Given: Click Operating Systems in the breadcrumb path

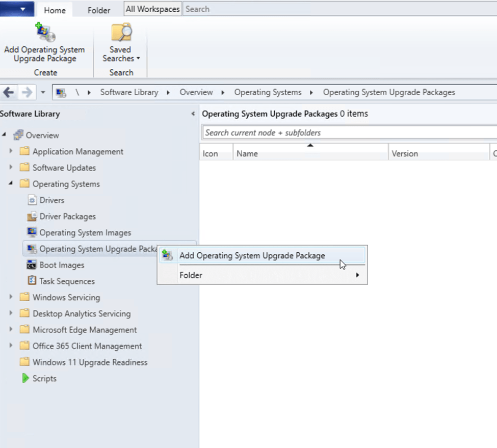Looking at the screenshot, I should click(x=268, y=92).
